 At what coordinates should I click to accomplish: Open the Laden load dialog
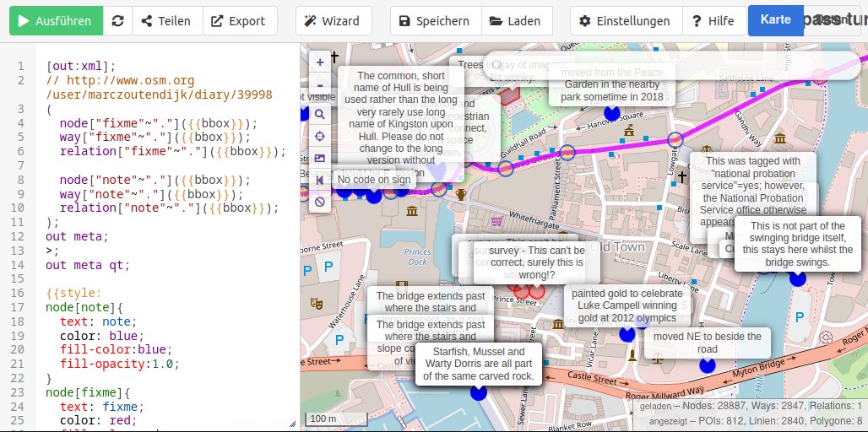coord(517,21)
